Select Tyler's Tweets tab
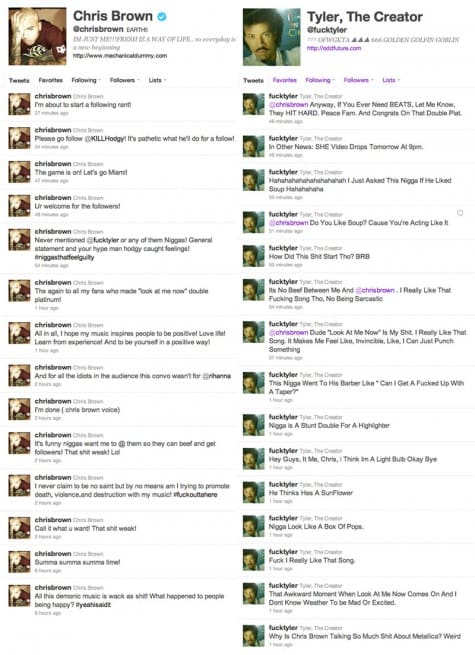Image resolution: width=475 pixels, height=655 pixels. pyautogui.click(x=254, y=80)
